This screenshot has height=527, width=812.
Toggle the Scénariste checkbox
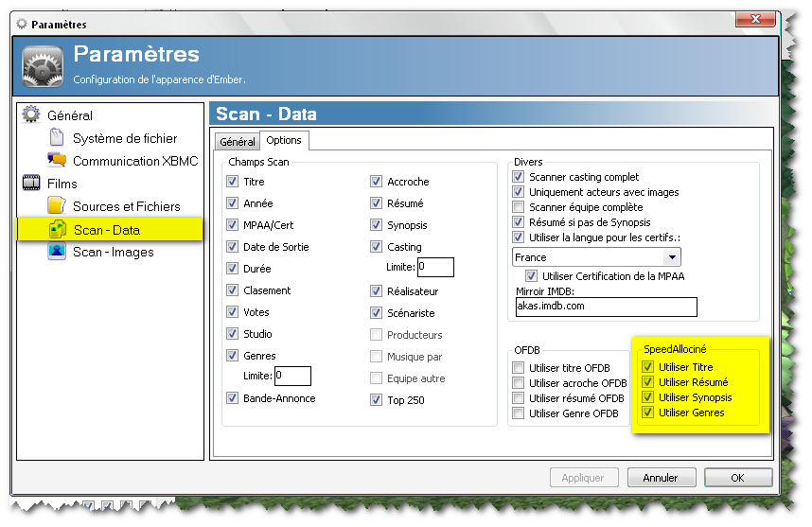click(376, 313)
